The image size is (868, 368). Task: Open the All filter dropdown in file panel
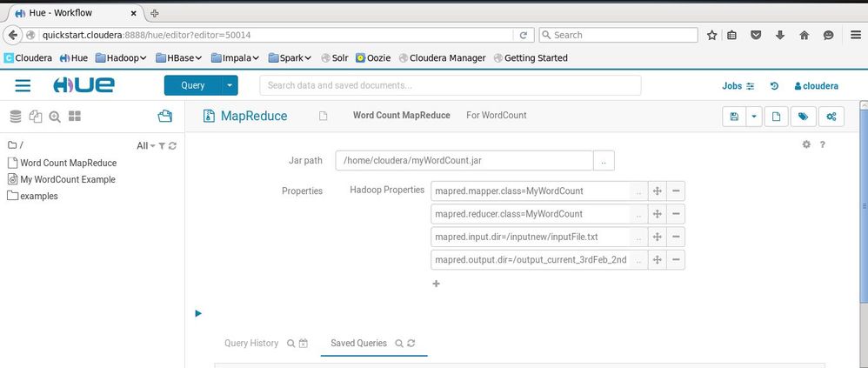point(146,145)
